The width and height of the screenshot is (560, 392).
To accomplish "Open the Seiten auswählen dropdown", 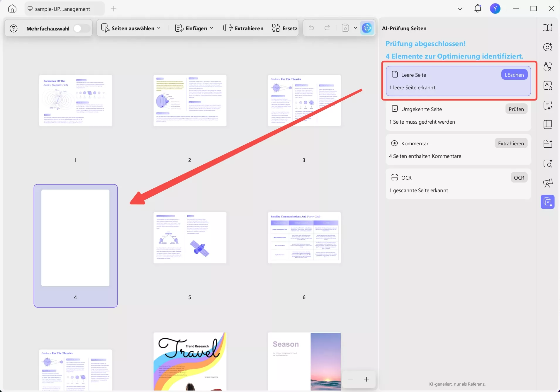I will 131,28.
